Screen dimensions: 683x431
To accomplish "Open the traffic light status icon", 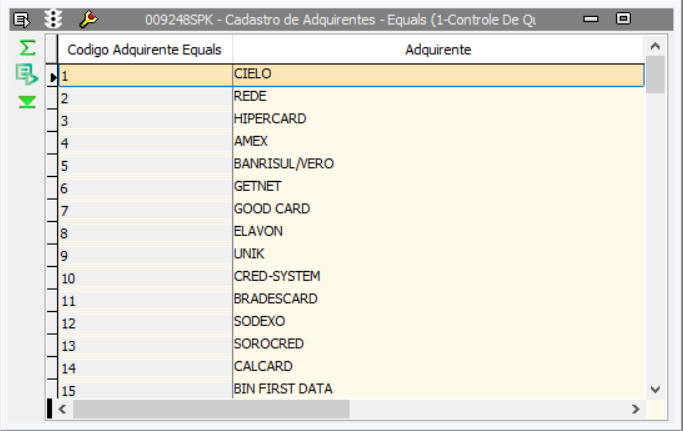I will coord(54,19).
